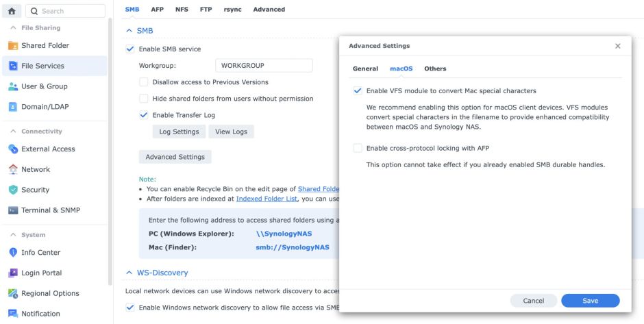This screenshot has height=324, width=644.
Task: Uncheck Enable VFS module checkbox
Action: click(x=358, y=90)
